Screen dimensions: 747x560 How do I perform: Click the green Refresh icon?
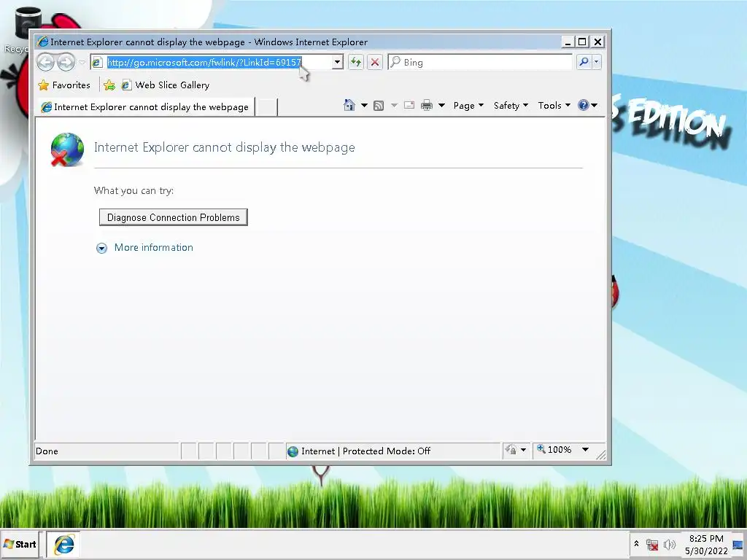click(356, 63)
